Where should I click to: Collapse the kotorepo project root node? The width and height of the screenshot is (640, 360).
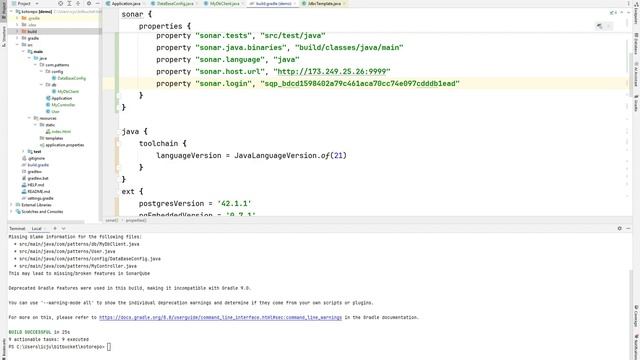(11, 11)
